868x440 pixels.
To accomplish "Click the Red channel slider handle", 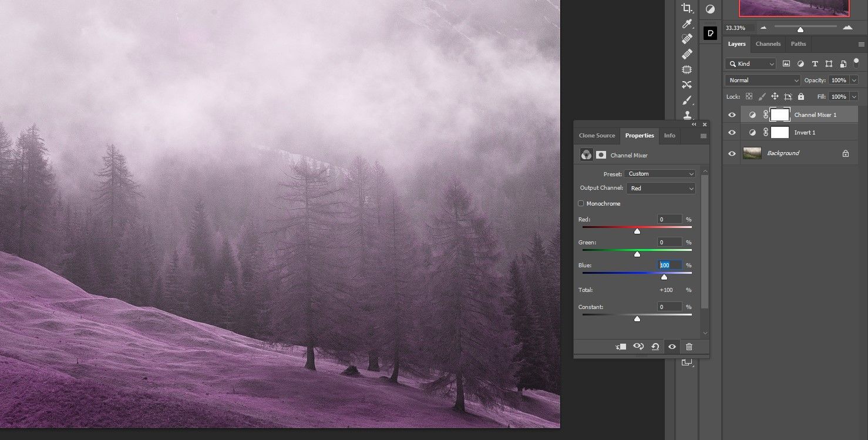I will 637,231.
